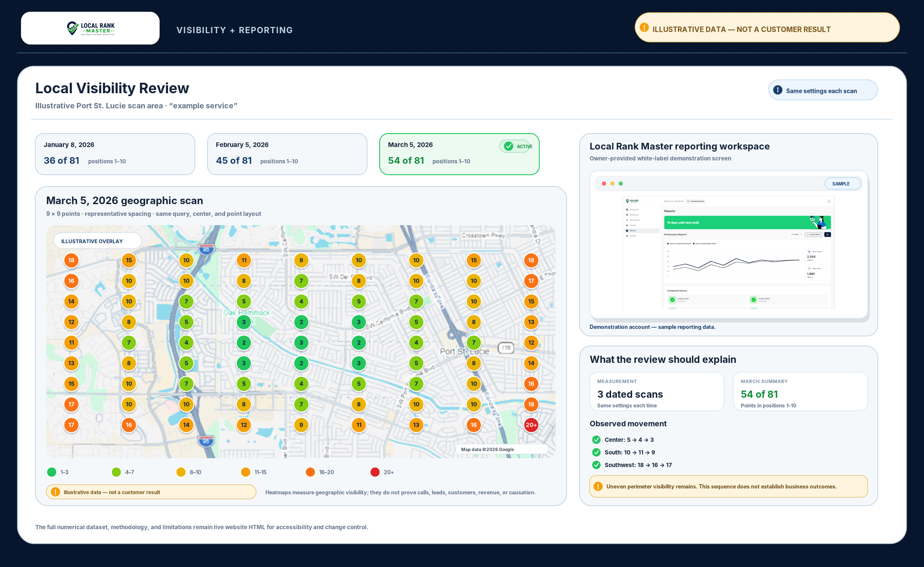The image size is (924, 567).
Task: Click the "Local Visibility Review" title
Action: click(112, 88)
